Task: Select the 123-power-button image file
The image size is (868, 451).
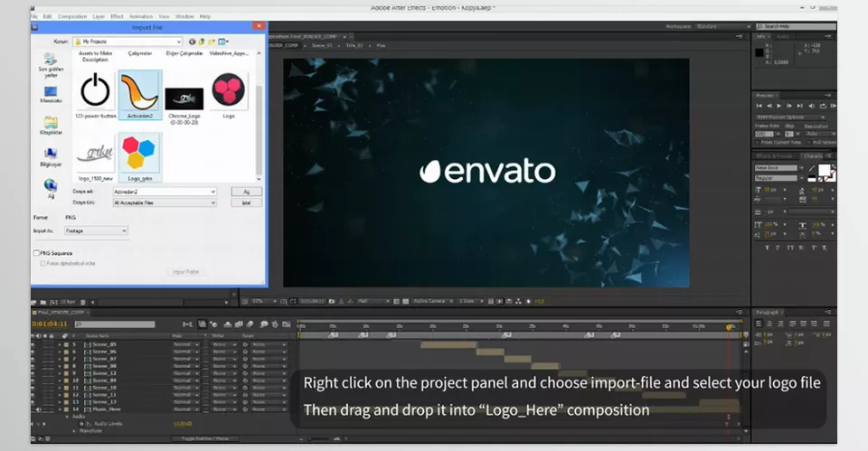Action: [95, 94]
